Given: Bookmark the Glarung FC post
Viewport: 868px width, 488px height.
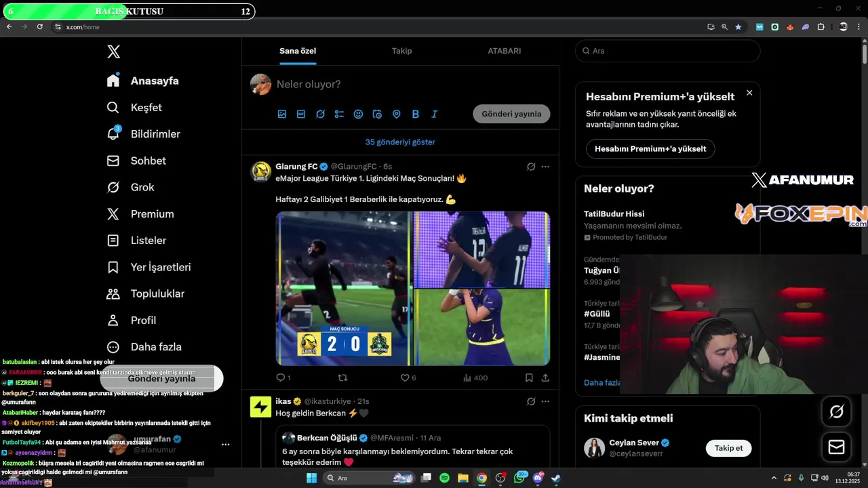Looking at the screenshot, I should point(529,378).
